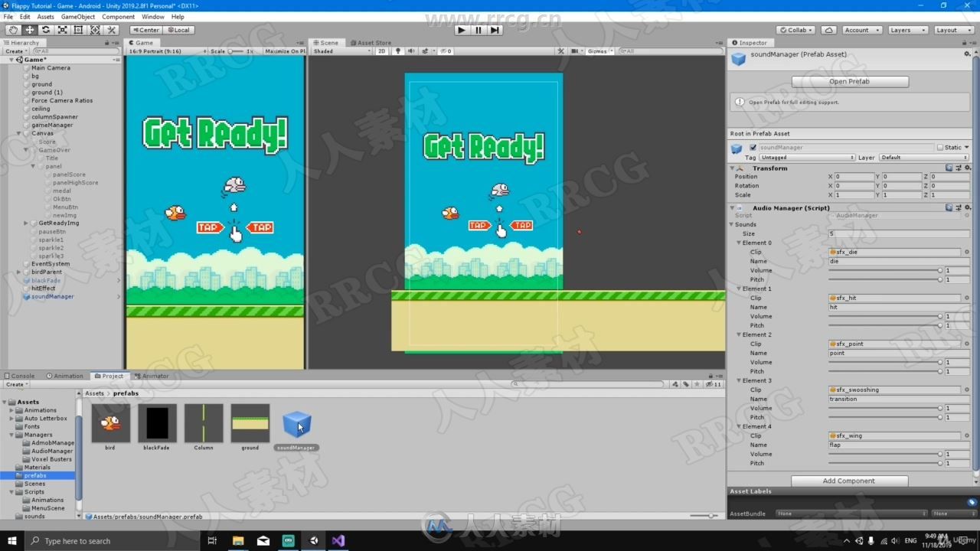The width and height of the screenshot is (980, 551).
Task: Click the Play button
Action: click(462, 30)
